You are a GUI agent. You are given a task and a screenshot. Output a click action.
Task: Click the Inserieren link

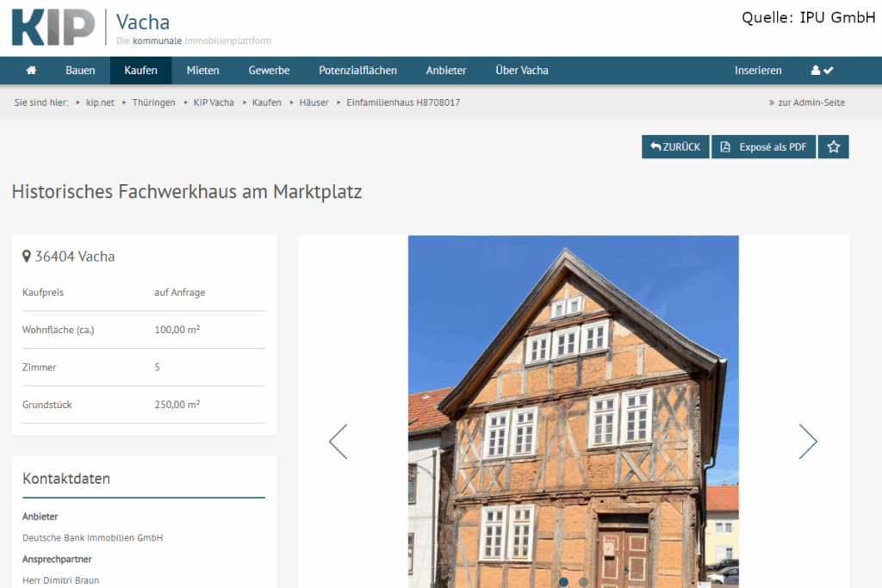tap(758, 71)
